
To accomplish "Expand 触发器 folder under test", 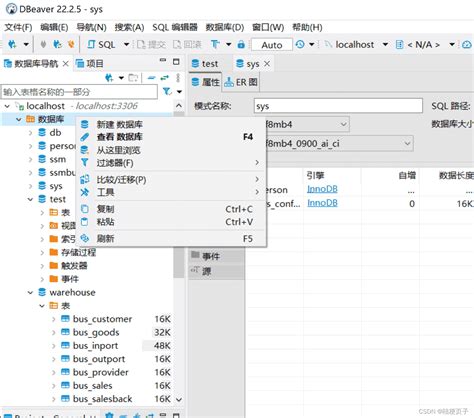I will click(42, 266).
